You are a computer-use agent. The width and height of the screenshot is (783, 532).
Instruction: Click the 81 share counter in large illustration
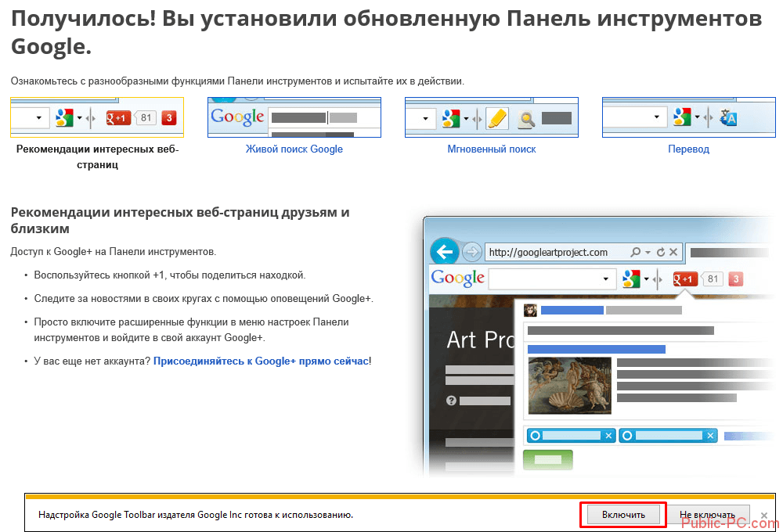tap(713, 279)
